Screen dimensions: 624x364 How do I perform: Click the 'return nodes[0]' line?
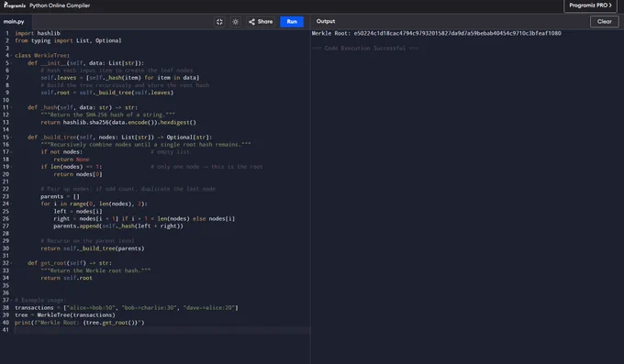78,174
